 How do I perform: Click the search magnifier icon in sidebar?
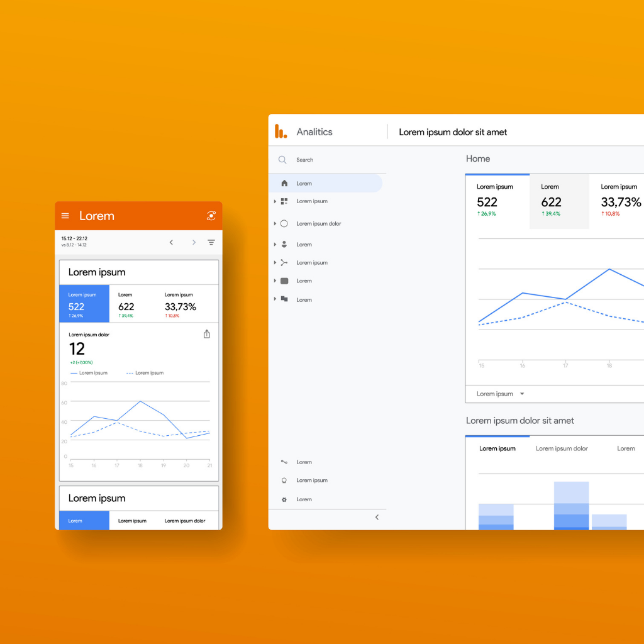282,160
